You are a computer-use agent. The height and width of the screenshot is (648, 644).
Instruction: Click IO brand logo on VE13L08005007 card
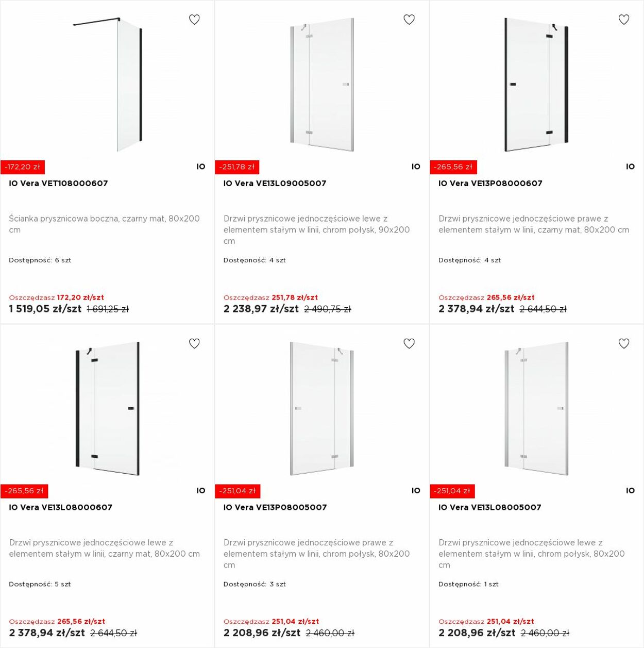tap(631, 491)
